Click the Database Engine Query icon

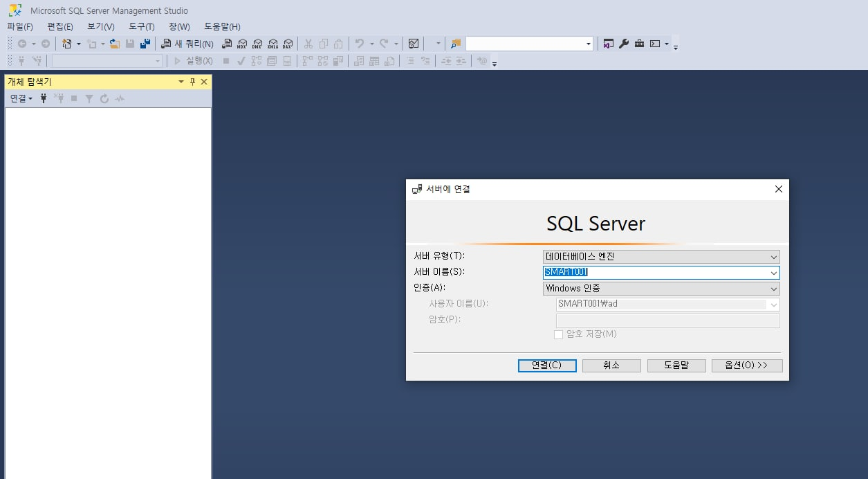coord(227,44)
